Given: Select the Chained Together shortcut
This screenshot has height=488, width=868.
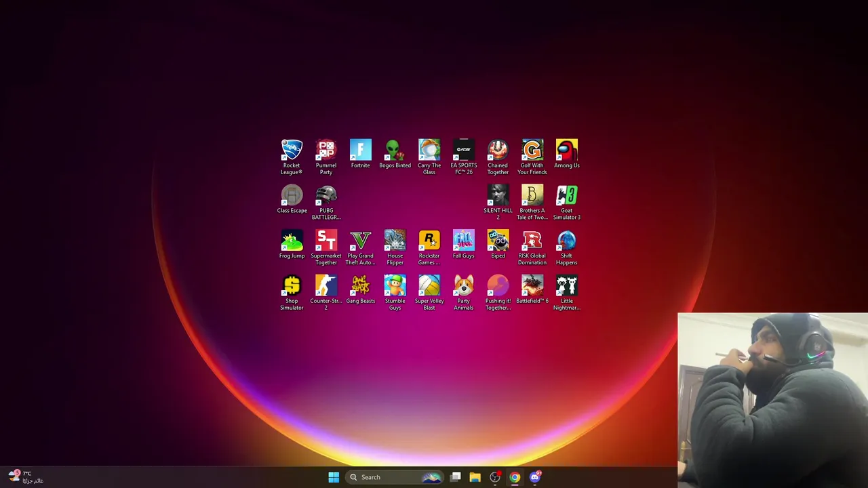Looking at the screenshot, I should tap(498, 150).
